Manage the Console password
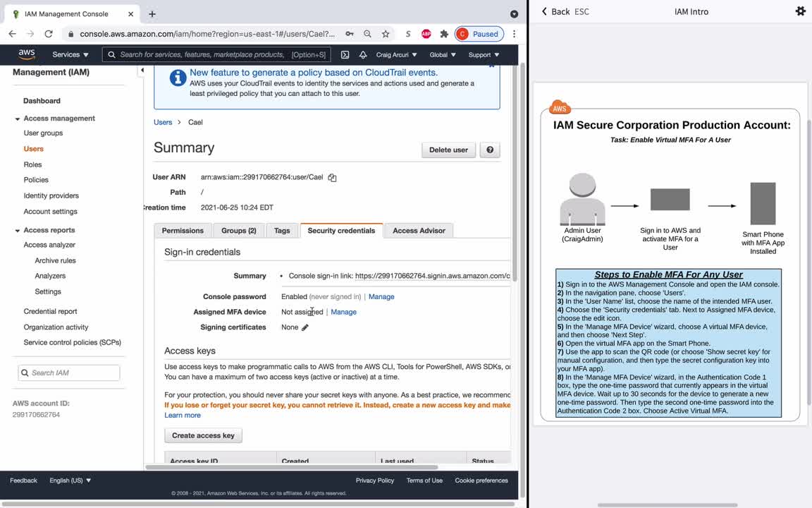 click(381, 296)
